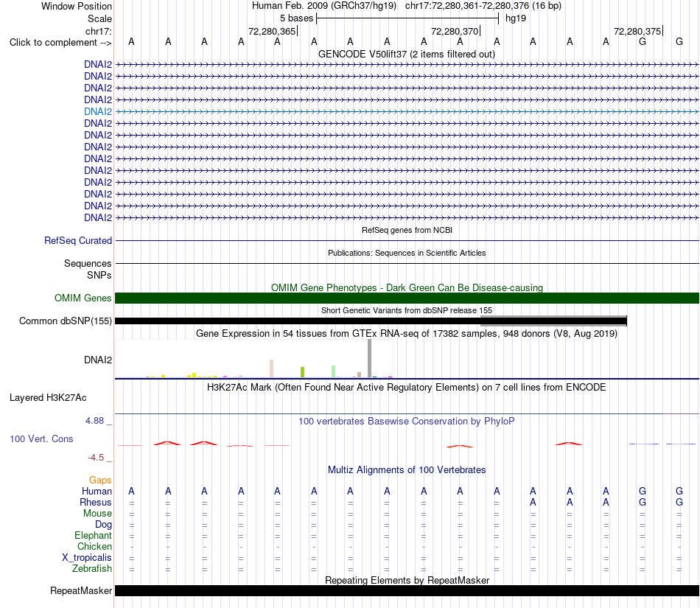
Task: Click 'RefSeq genes from NCBI' track title
Action: coord(407,231)
